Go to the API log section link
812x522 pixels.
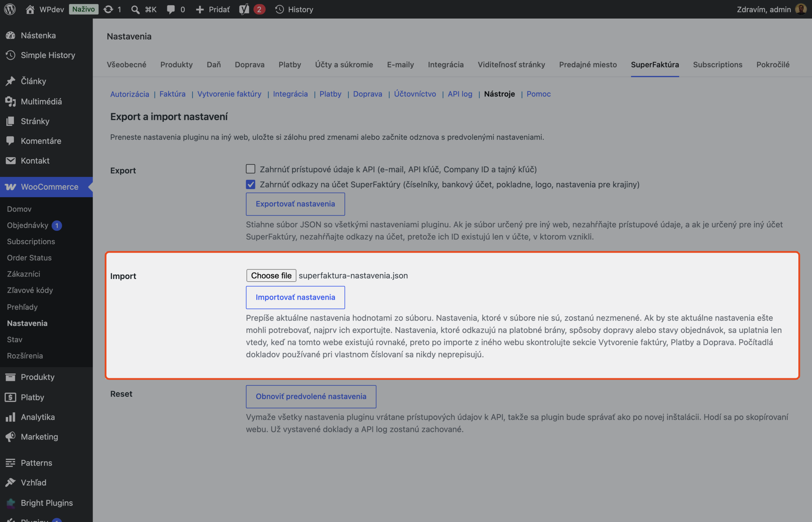(460, 94)
